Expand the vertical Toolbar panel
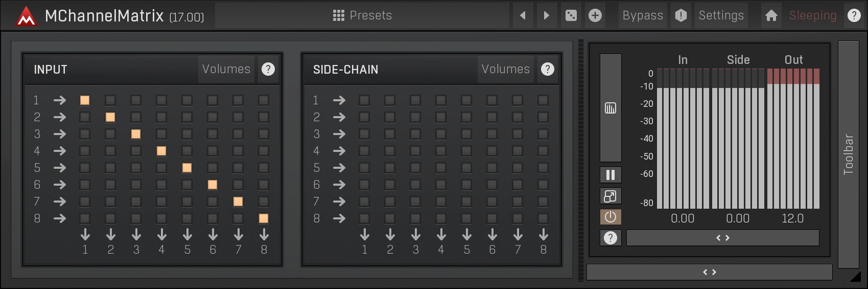The image size is (868, 289). 848,154
